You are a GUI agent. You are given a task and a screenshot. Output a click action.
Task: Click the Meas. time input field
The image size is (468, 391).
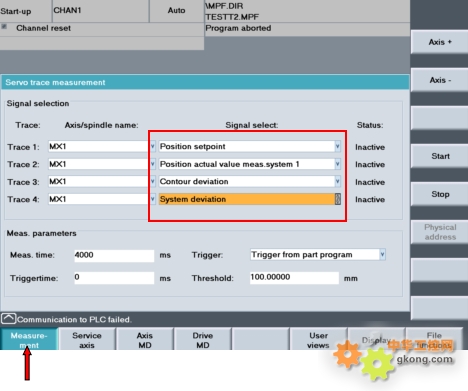point(114,255)
